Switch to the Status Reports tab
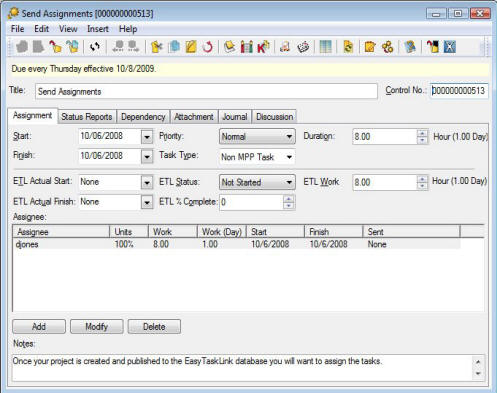This screenshot has height=393, width=497. pos(87,117)
